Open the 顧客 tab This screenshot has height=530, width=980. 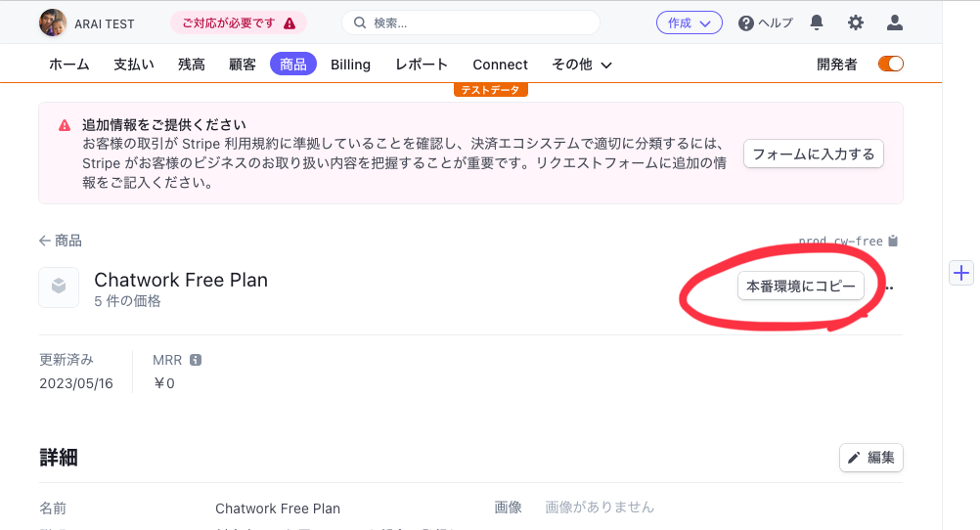coord(242,65)
